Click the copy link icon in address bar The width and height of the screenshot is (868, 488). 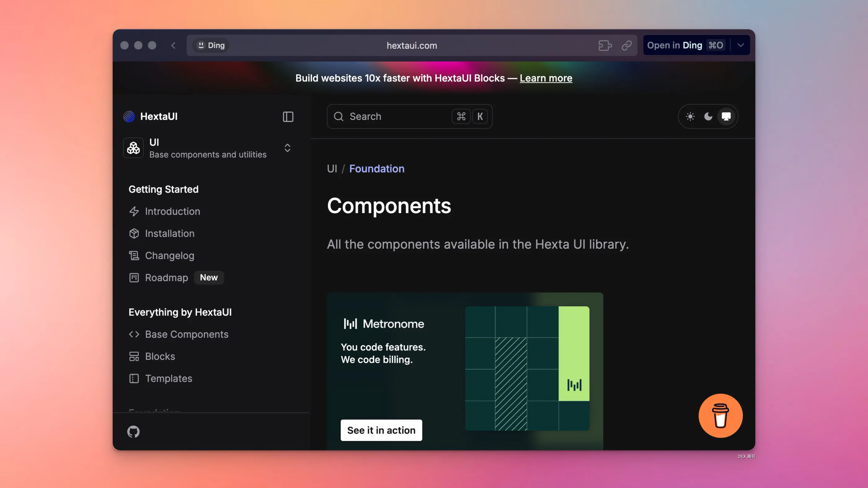tap(627, 46)
